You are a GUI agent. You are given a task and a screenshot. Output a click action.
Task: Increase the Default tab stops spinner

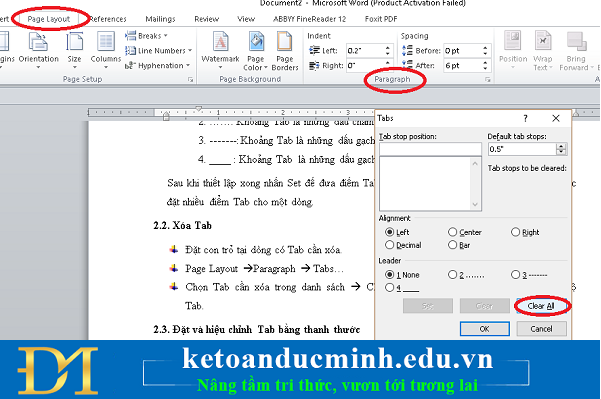coord(561,146)
